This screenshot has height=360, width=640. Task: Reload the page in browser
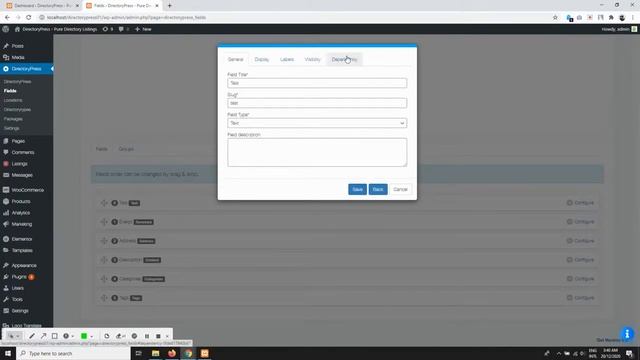pos(29,18)
